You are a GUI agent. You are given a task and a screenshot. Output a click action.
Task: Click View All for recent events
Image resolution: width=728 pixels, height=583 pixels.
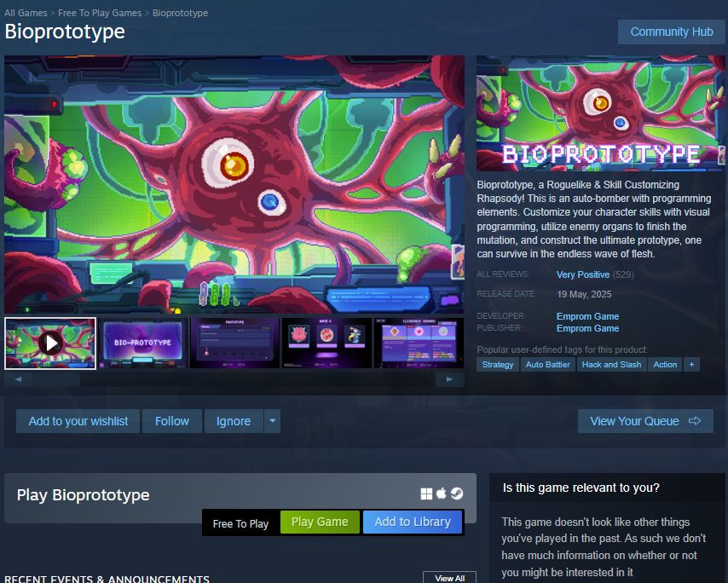(x=449, y=578)
